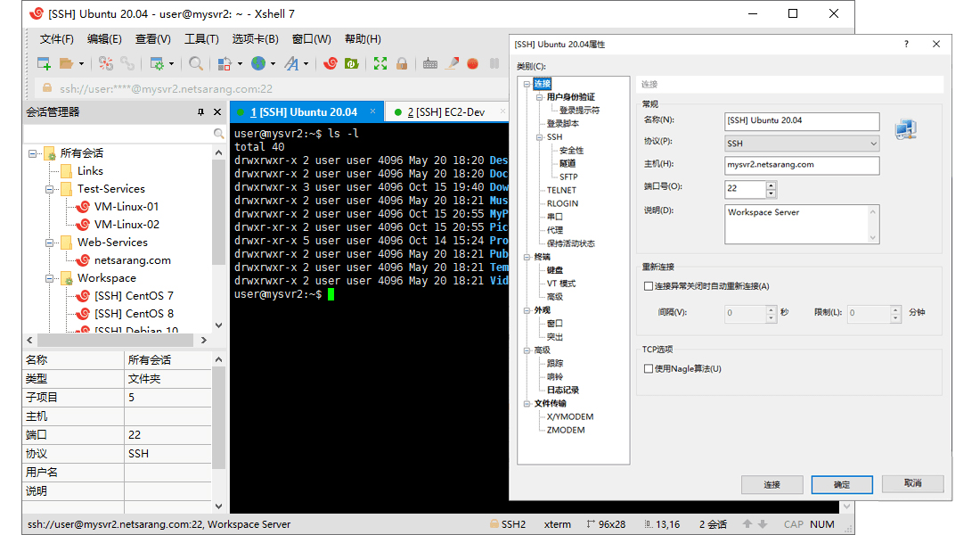Open the search icon in the toolbar
Image resolution: width=980 pixels, height=535 pixels.
point(196,63)
